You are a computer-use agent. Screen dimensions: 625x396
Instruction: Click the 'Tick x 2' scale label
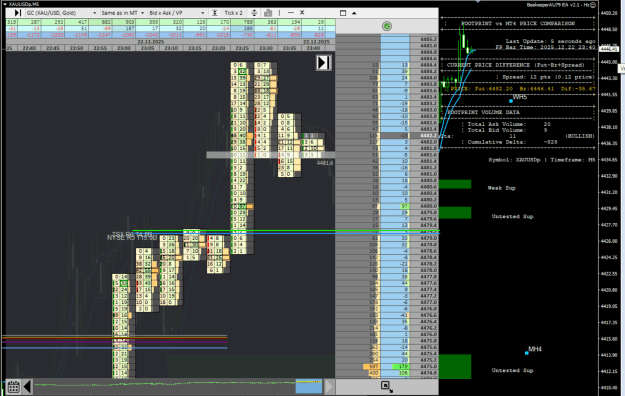[x=233, y=13]
